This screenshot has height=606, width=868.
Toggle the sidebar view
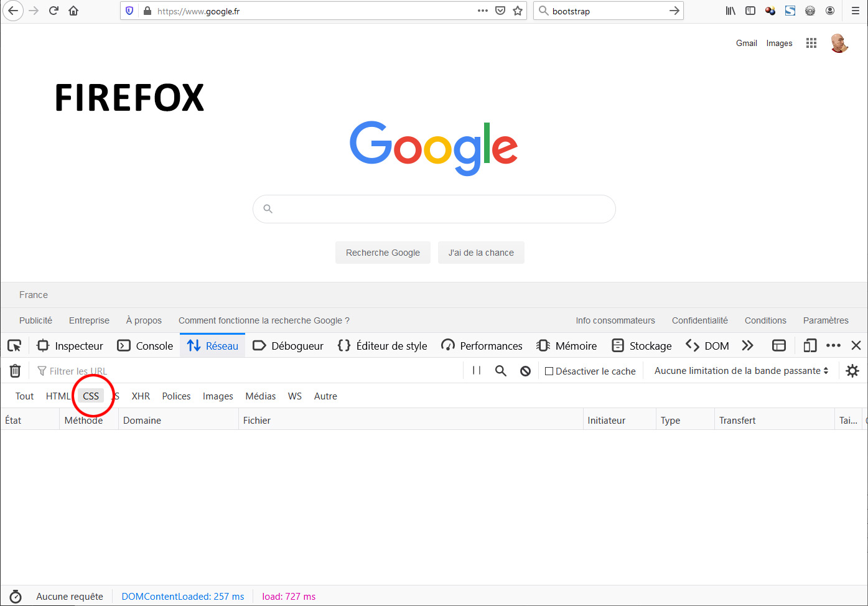coord(750,11)
